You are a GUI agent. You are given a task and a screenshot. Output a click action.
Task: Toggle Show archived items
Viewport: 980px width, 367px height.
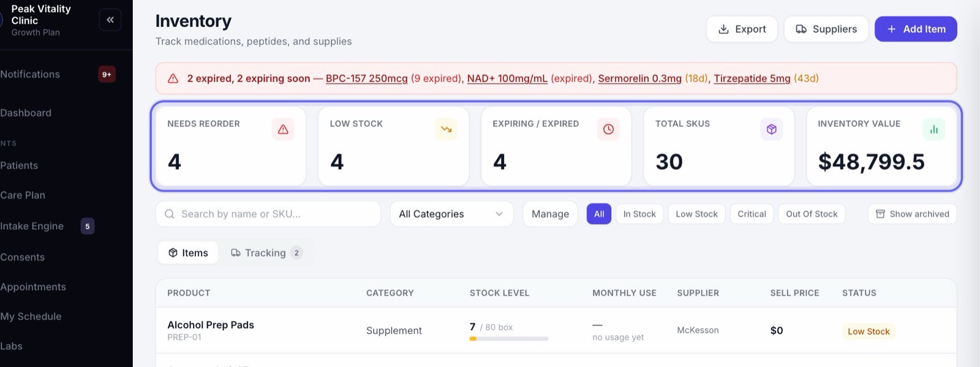912,214
